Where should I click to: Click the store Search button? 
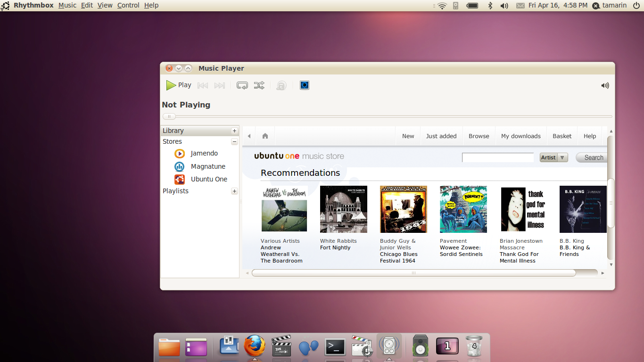pos(592,157)
